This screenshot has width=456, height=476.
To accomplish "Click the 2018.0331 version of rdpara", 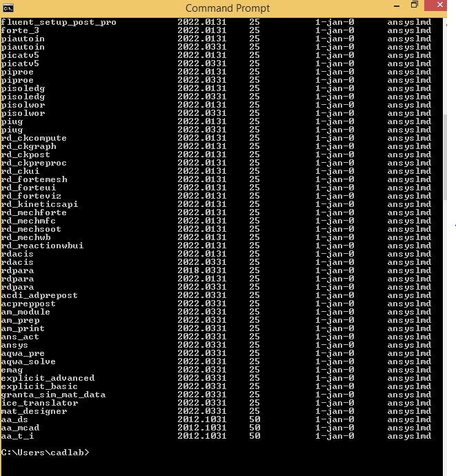I will pos(202,270).
